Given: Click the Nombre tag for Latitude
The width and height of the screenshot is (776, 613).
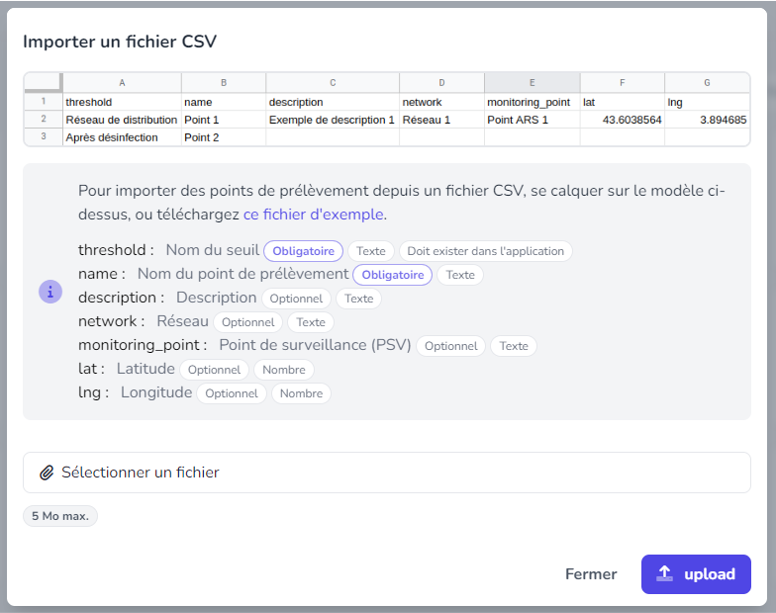Looking at the screenshot, I should 284,370.
